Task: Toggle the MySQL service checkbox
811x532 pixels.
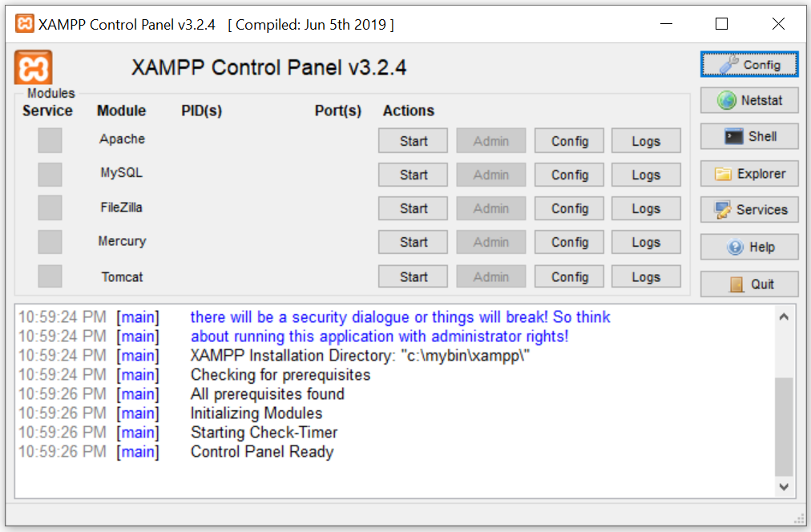Action: [x=50, y=174]
